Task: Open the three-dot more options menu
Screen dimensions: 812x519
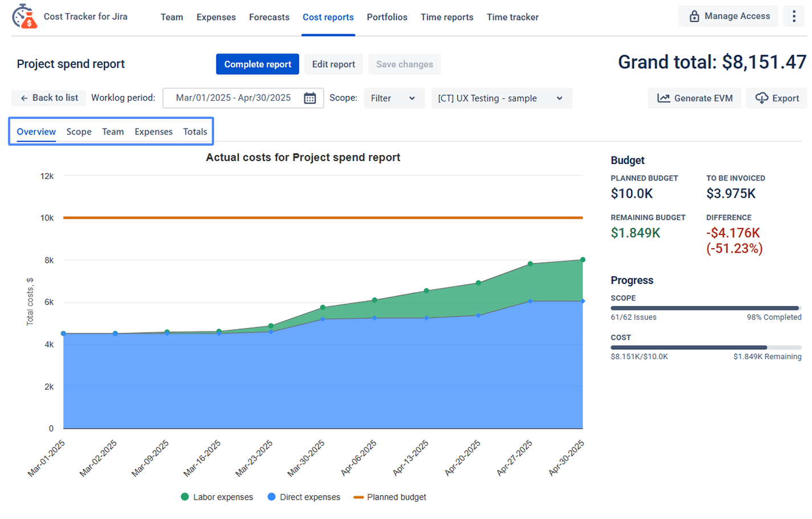Action: point(794,17)
